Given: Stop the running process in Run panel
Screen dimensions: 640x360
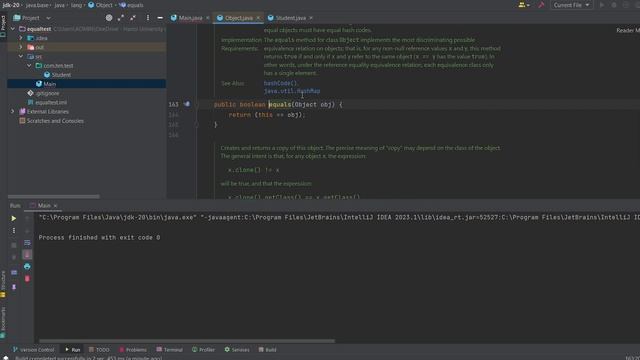Looking at the screenshot, I should pyautogui.click(x=13, y=245).
